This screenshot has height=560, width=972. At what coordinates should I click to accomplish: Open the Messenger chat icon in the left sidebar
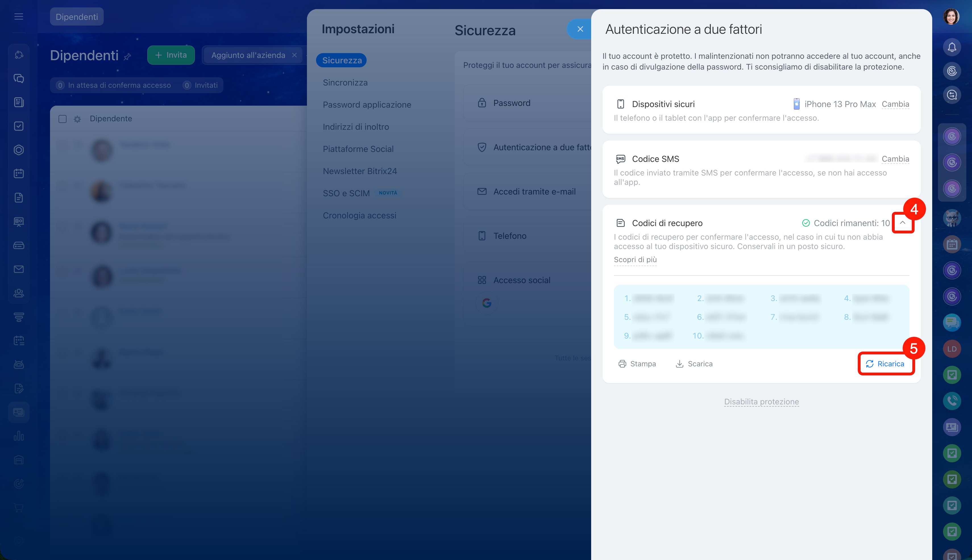click(x=18, y=78)
